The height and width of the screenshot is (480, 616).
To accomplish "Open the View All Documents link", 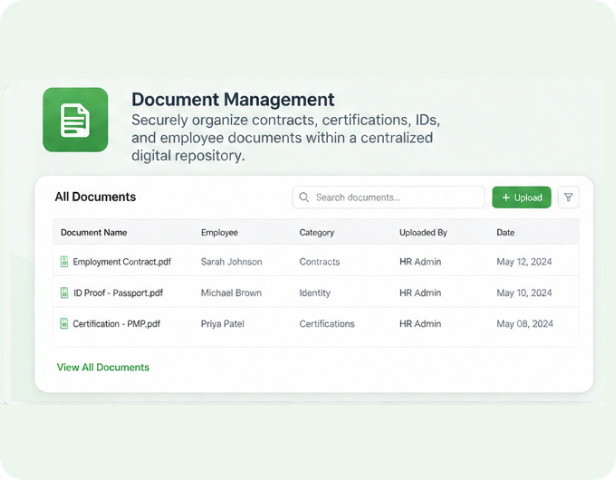I will point(103,367).
